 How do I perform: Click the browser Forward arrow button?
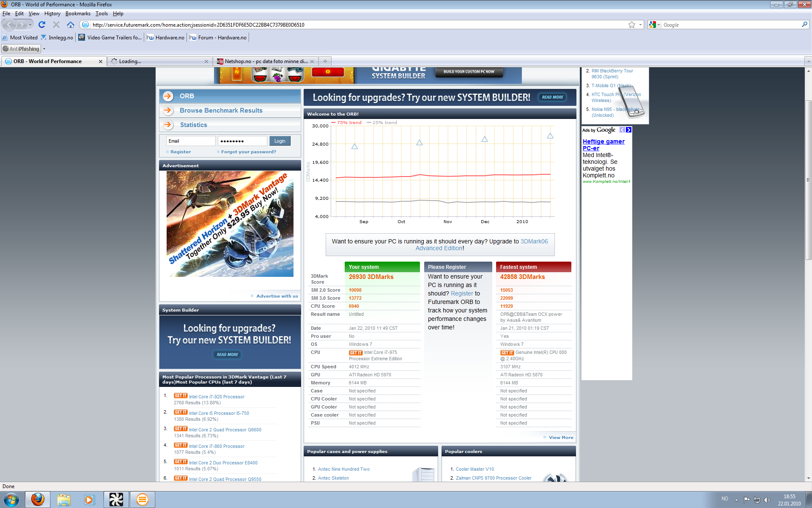pyautogui.click(x=21, y=25)
